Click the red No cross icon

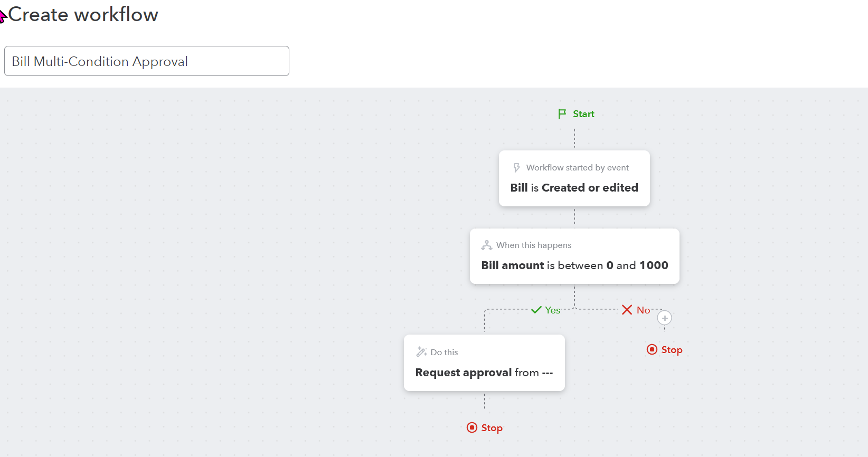[627, 310]
